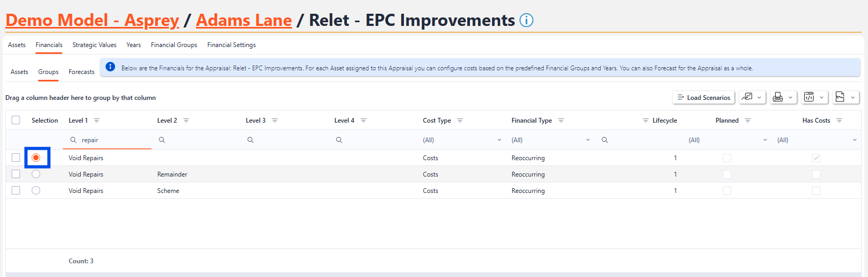Click the Level 1 search field containing "repair"
The height and width of the screenshot is (277, 868).
click(x=114, y=140)
